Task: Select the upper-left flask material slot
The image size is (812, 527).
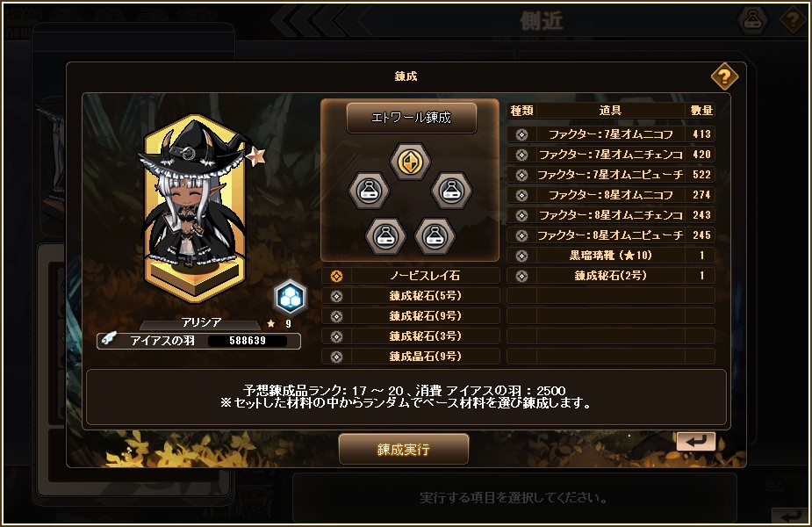Action: pos(368,191)
